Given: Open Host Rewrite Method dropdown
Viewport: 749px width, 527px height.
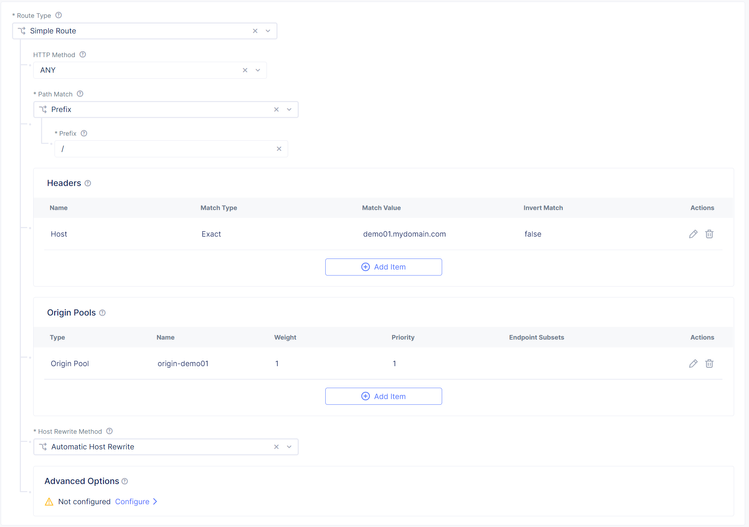Looking at the screenshot, I should 289,447.
